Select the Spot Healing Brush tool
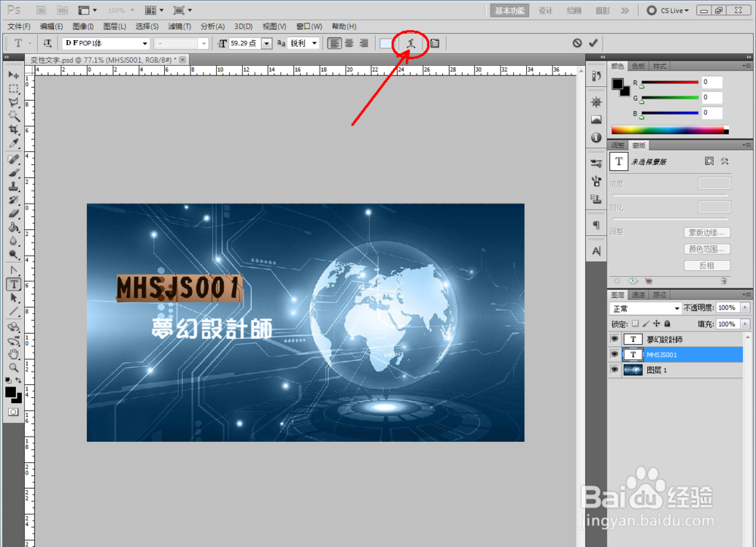The width and height of the screenshot is (756, 547). 14,159
